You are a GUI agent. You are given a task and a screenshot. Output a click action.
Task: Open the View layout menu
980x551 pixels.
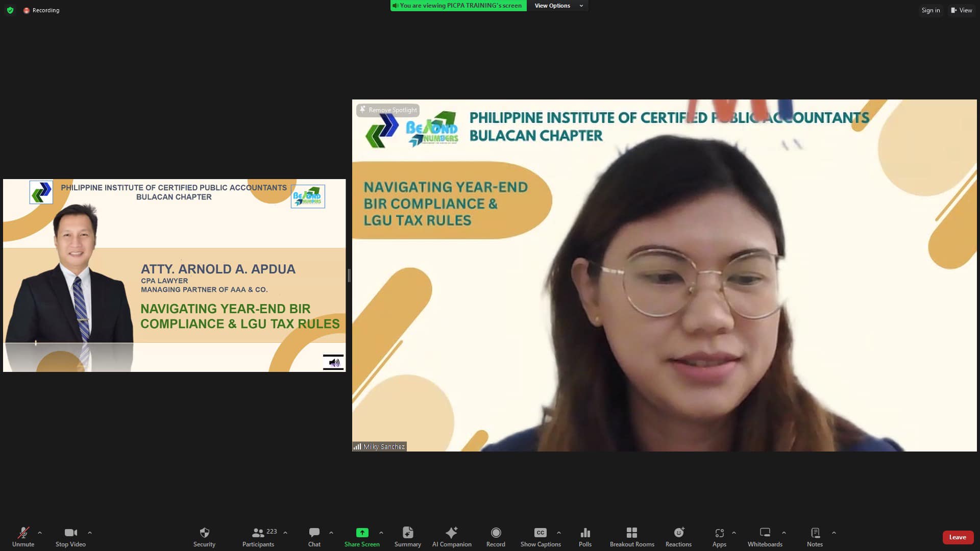(962, 10)
